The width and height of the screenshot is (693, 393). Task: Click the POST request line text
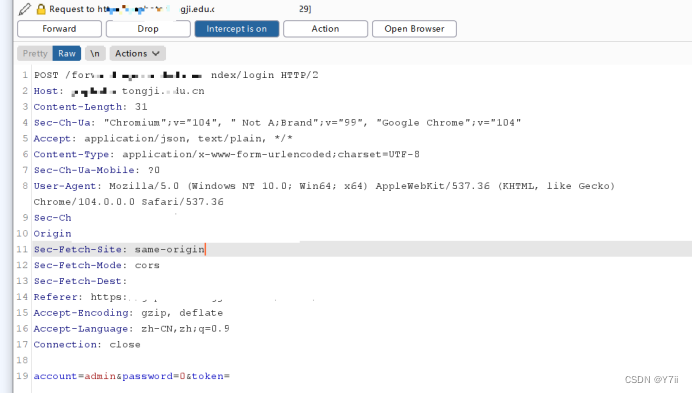click(176, 75)
